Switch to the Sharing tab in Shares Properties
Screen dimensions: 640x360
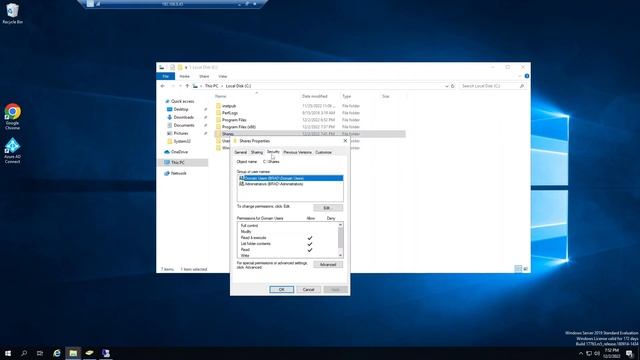tap(257, 152)
